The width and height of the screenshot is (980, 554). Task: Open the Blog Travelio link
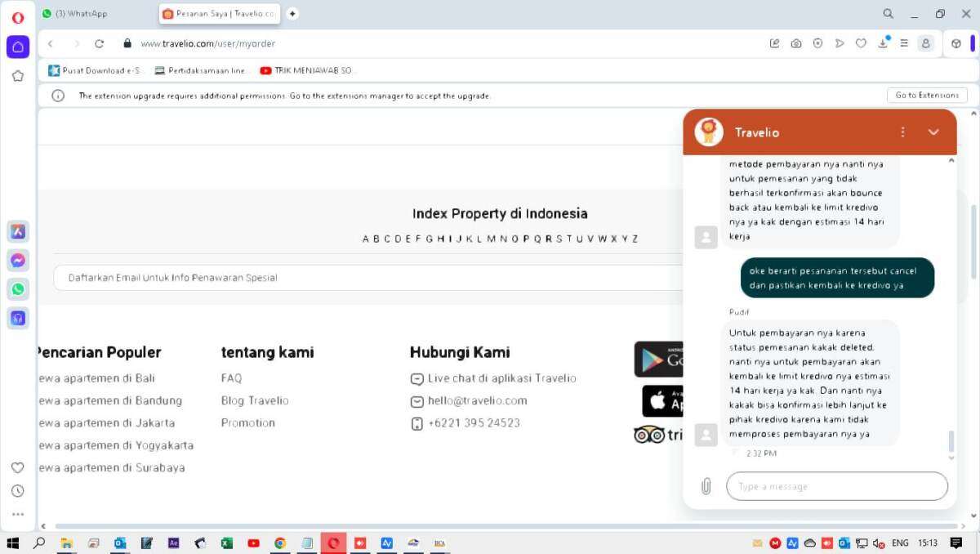pos(255,400)
